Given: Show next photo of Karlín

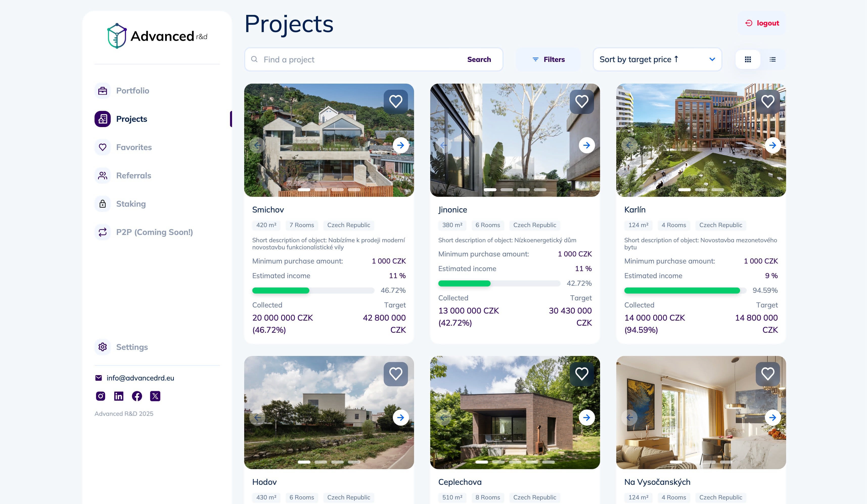Looking at the screenshot, I should (x=773, y=145).
